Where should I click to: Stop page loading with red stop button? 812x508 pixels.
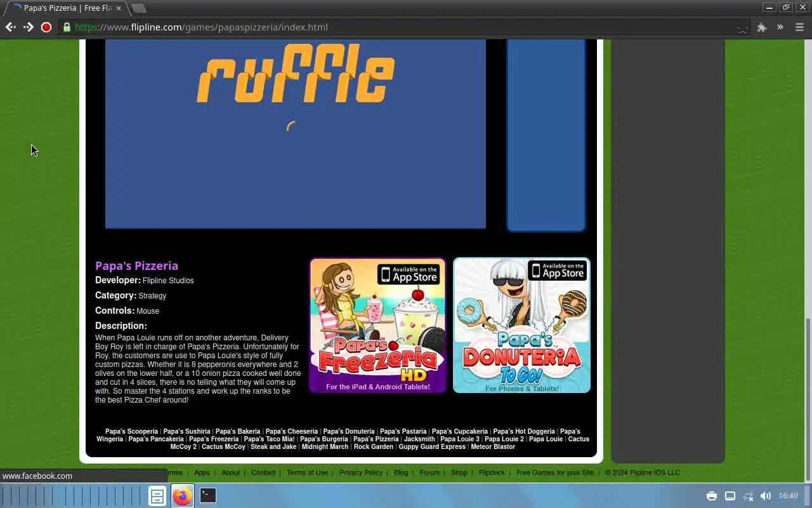tap(46, 27)
